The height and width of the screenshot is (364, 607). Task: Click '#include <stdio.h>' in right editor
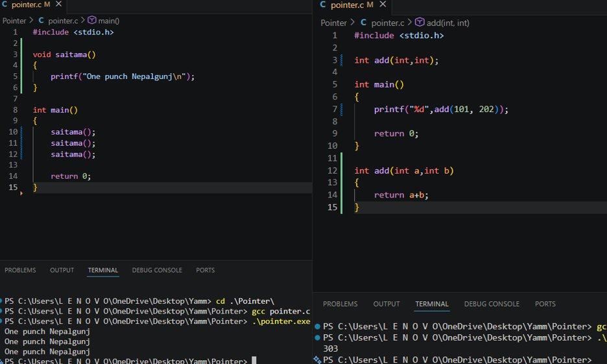click(399, 36)
